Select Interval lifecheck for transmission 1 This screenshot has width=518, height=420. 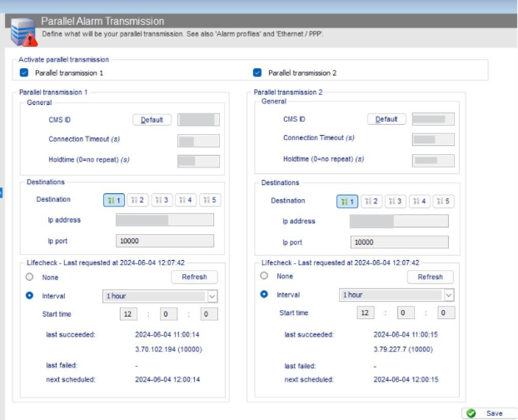[29, 296]
